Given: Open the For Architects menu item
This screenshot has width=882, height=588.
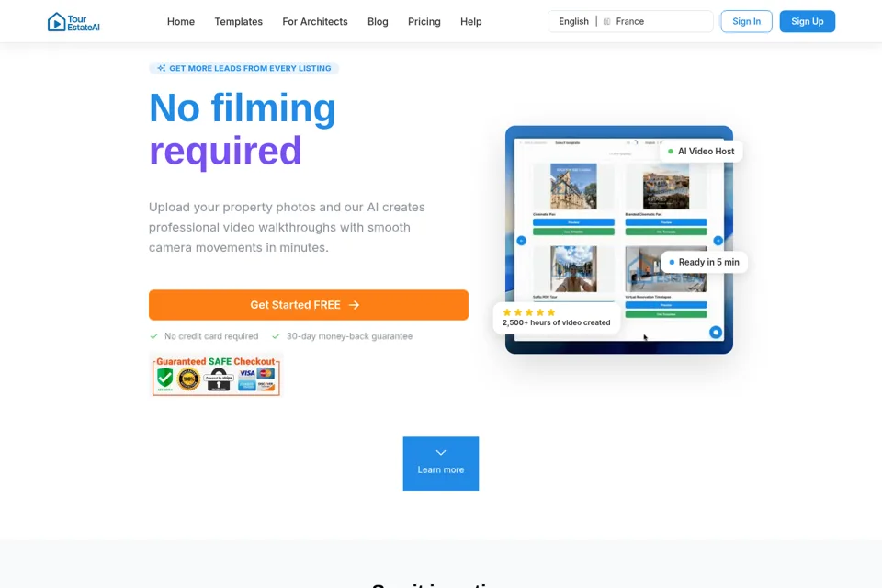Looking at the screenshot, I should point(315,21).
